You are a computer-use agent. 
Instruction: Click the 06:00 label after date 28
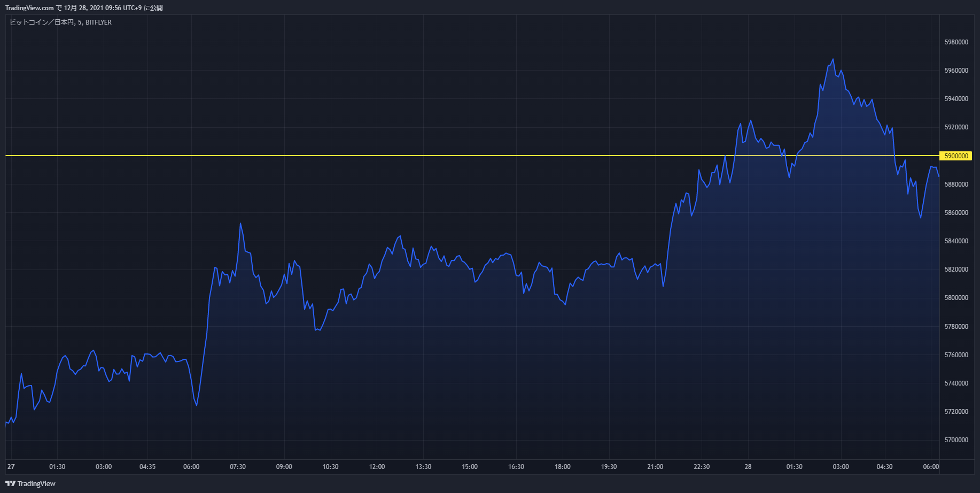(x=931, y=467)
